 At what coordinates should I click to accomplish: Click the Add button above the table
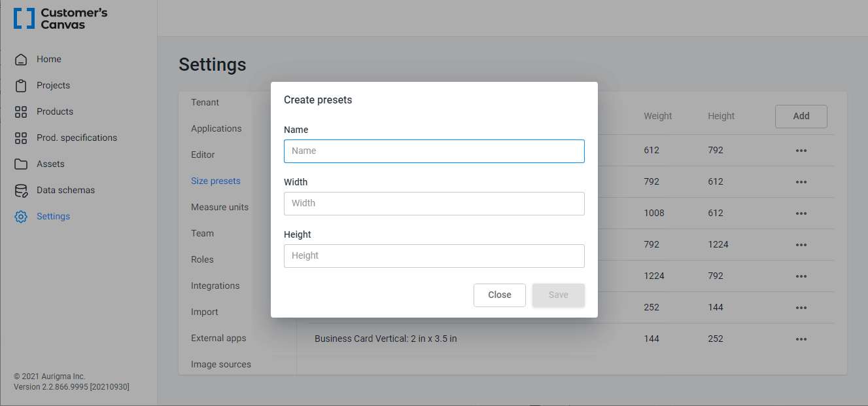point(801,116)
